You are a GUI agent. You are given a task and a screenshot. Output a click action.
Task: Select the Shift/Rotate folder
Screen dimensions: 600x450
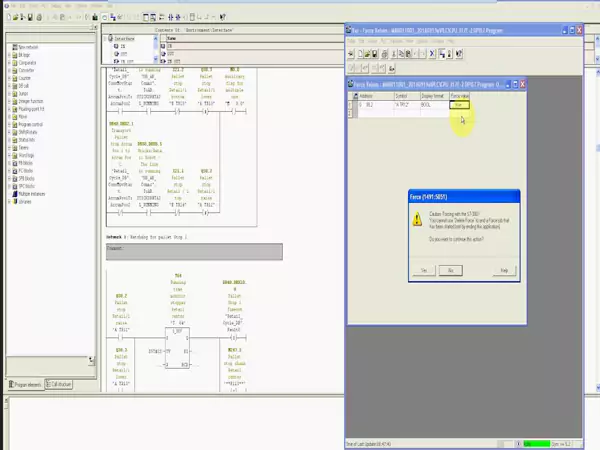(28, 132)
